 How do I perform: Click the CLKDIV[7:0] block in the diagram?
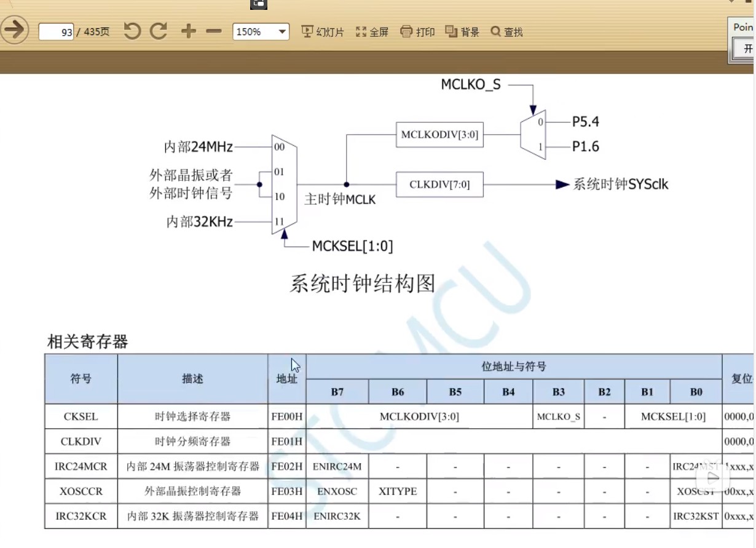[439, 185]
